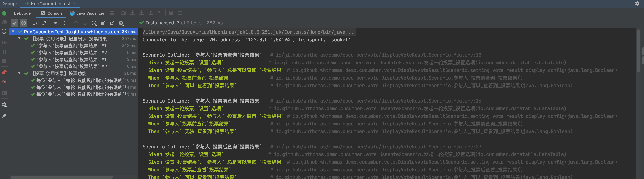Toggle Sort by Duration for tests
Screen dimensions: 644x179
pos(44,23)
